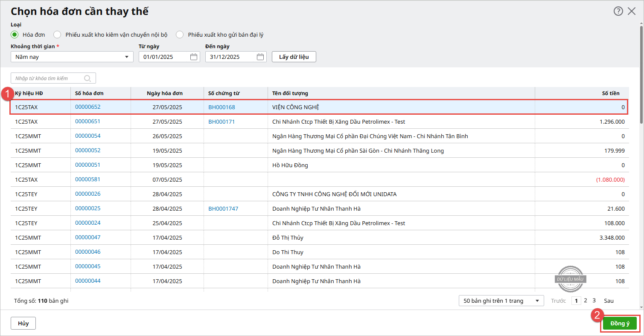Go to previous page with Trước
The image size is (644, 336).
558,301
